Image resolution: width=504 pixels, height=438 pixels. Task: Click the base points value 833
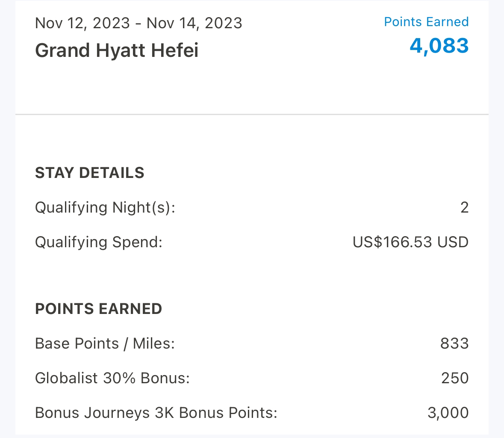pyautogui.click(x=454, y=343)
